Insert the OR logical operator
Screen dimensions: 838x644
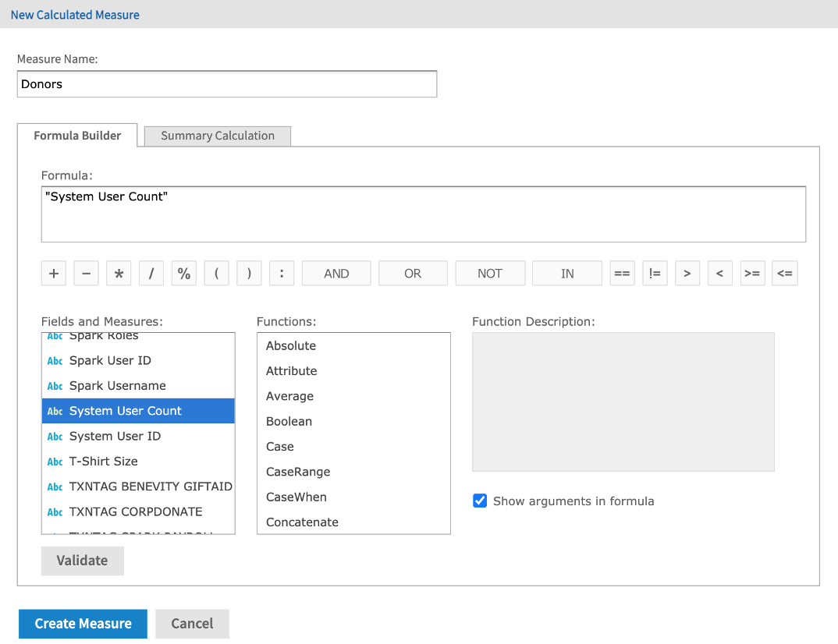coord(413,274)
